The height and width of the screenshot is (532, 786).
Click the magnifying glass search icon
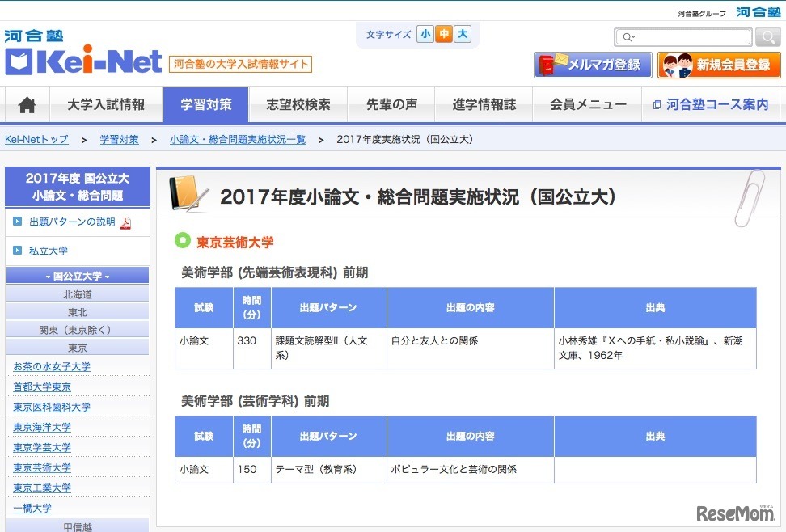pos(767,36)
